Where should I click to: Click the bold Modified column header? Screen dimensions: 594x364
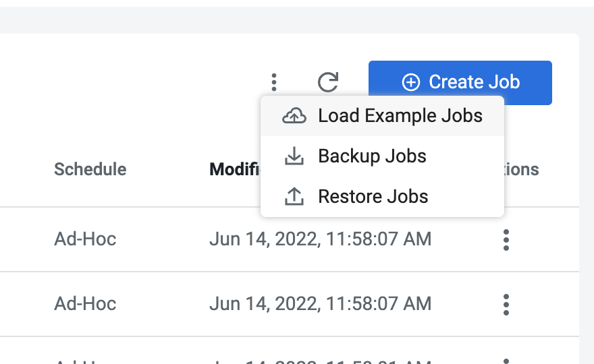point(234,169)
